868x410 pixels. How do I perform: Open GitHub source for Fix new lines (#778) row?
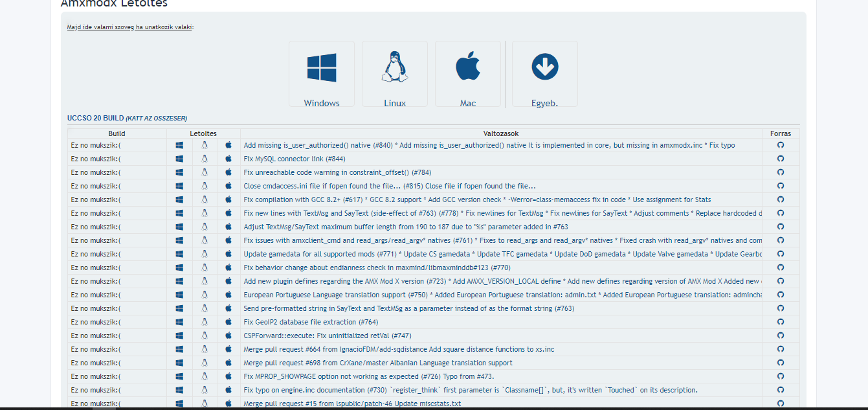[781, 213]
